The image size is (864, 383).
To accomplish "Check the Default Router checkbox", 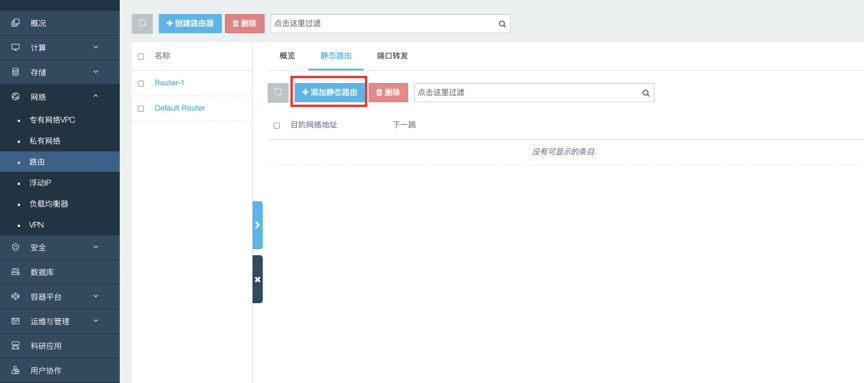I will click(141, 109).
